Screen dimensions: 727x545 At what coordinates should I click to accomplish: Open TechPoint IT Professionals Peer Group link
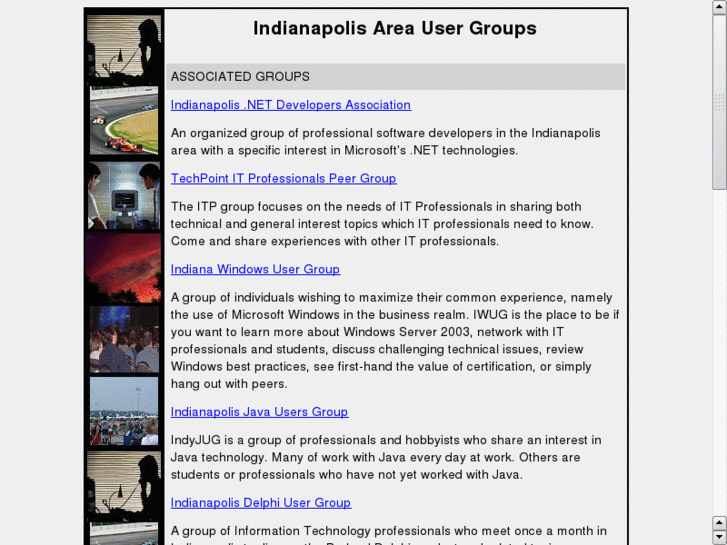pos(283,179)
